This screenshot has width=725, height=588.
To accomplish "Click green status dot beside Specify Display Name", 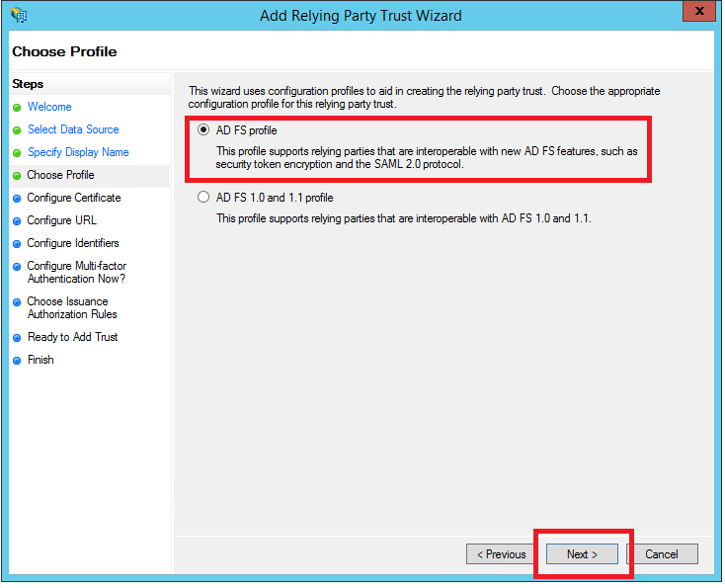I will click(x=17, y=153).
